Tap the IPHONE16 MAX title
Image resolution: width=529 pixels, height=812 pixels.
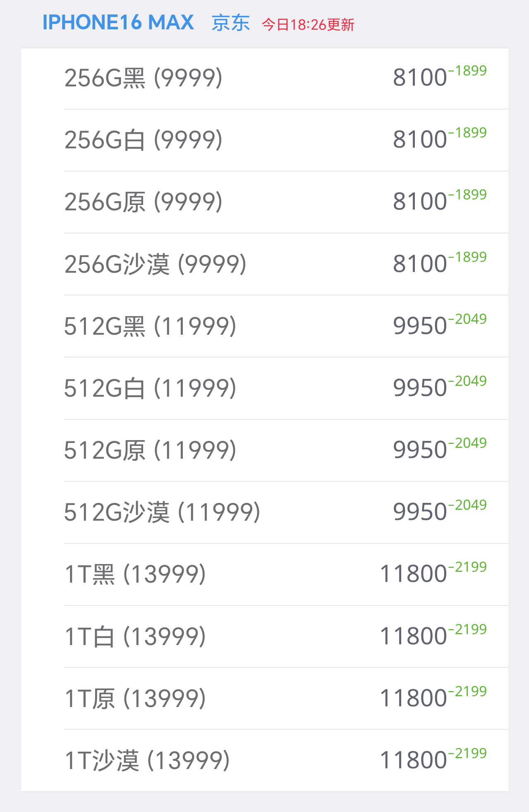pos(118,23)
